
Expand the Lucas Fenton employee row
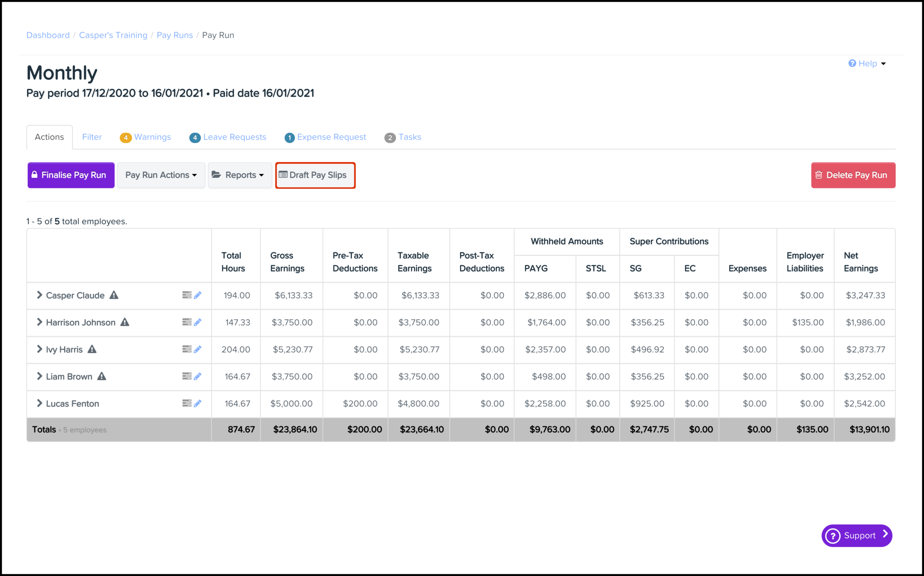tap(39, 403)
